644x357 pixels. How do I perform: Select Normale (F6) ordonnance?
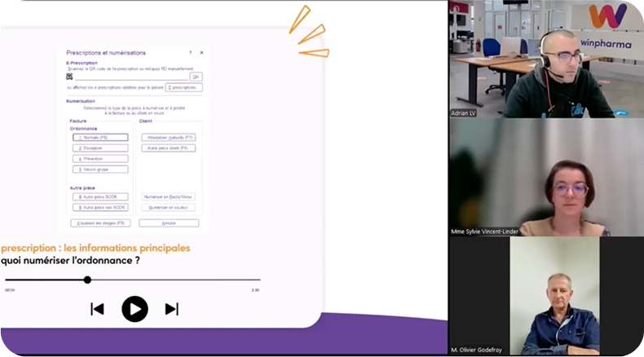coord(100,138)
